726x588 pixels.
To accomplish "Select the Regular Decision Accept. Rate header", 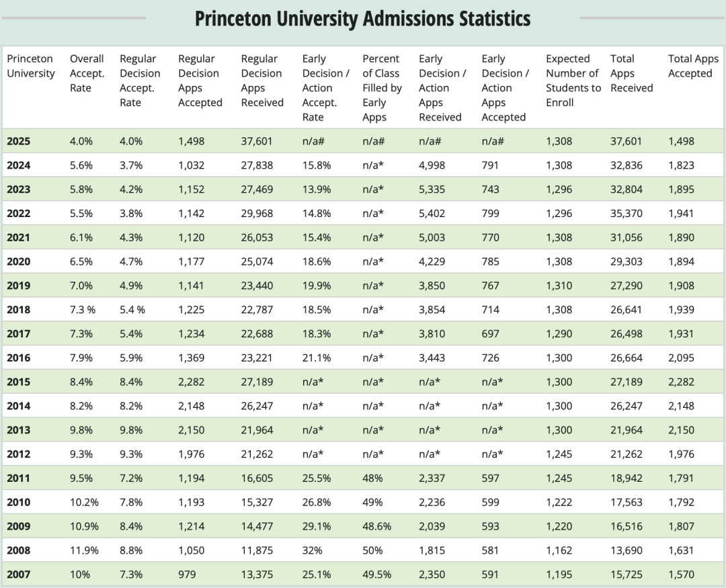I will (x=140, y=81).
